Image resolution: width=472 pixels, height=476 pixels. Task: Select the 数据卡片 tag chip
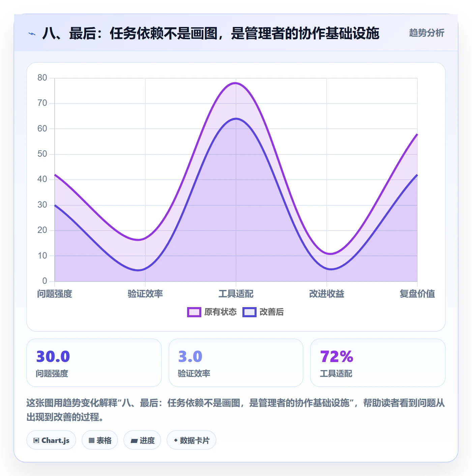191,440
